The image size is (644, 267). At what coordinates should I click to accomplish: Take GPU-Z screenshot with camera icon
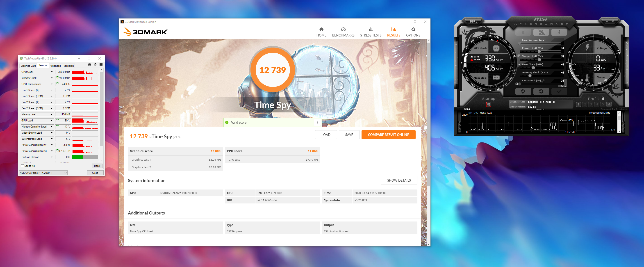pos(89,64)
